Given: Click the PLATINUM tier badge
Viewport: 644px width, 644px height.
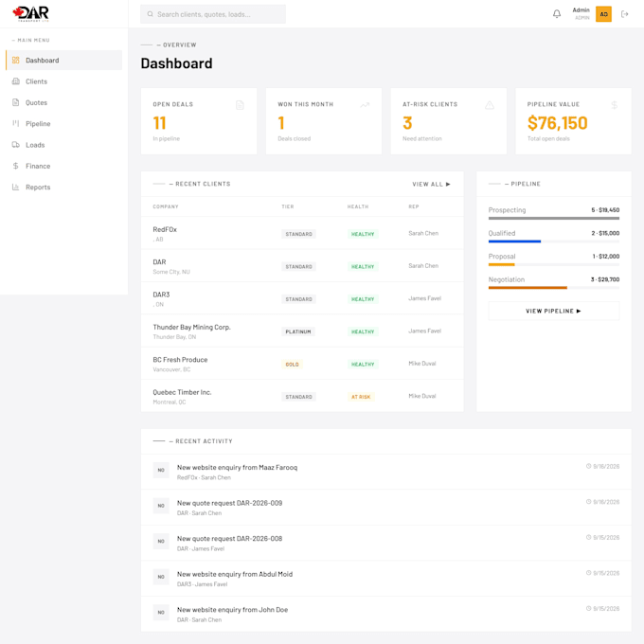Looking at the screenshot, I should (298, 331).
